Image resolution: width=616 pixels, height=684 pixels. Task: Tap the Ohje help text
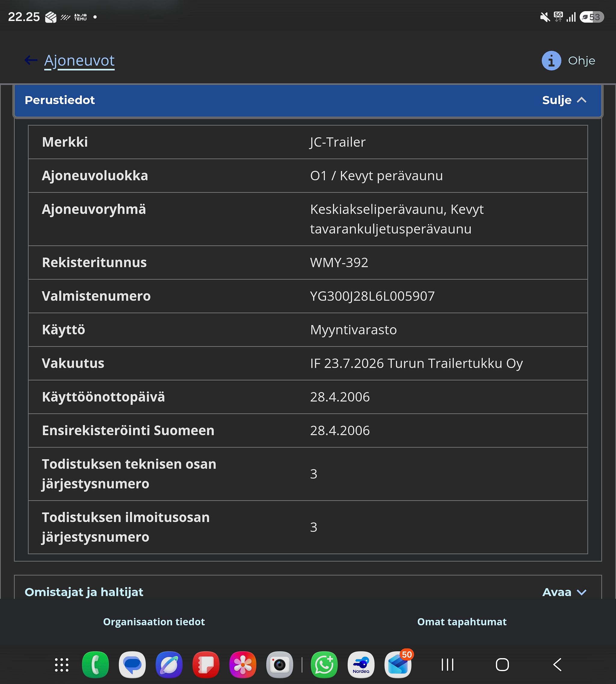[581, 60]
